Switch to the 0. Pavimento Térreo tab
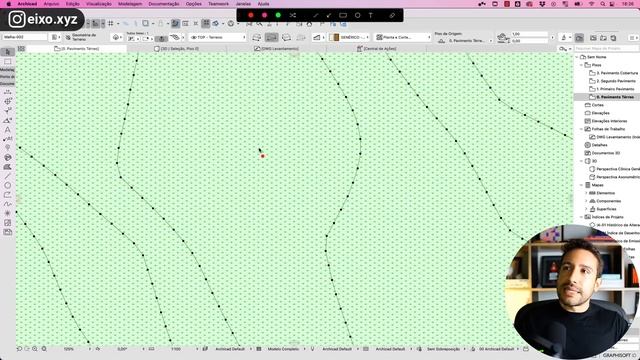Viewport: 640px width, 360px height. tap(76, 49)
